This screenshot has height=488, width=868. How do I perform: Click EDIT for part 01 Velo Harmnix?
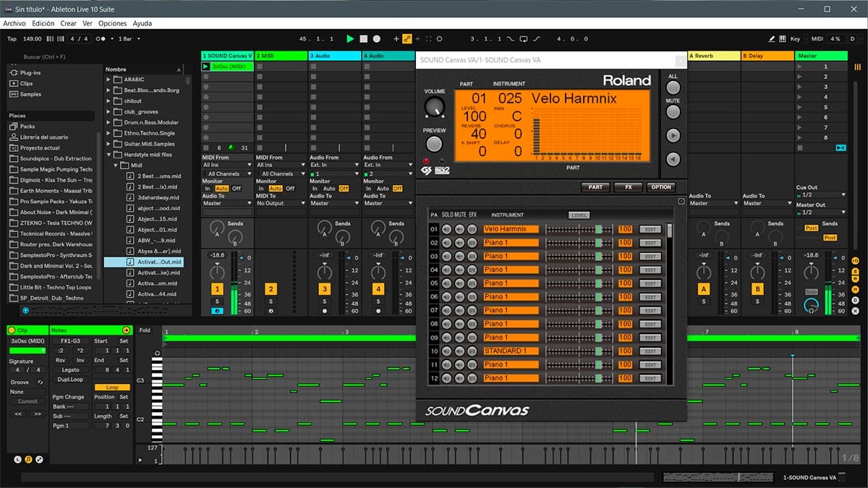pos(650,229)
